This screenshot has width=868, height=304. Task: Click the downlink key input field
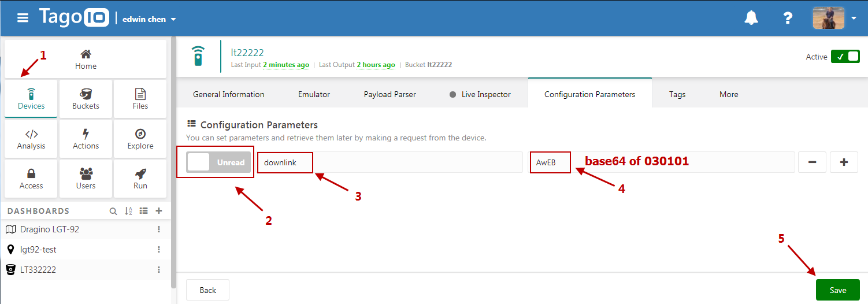click(390, 162)
